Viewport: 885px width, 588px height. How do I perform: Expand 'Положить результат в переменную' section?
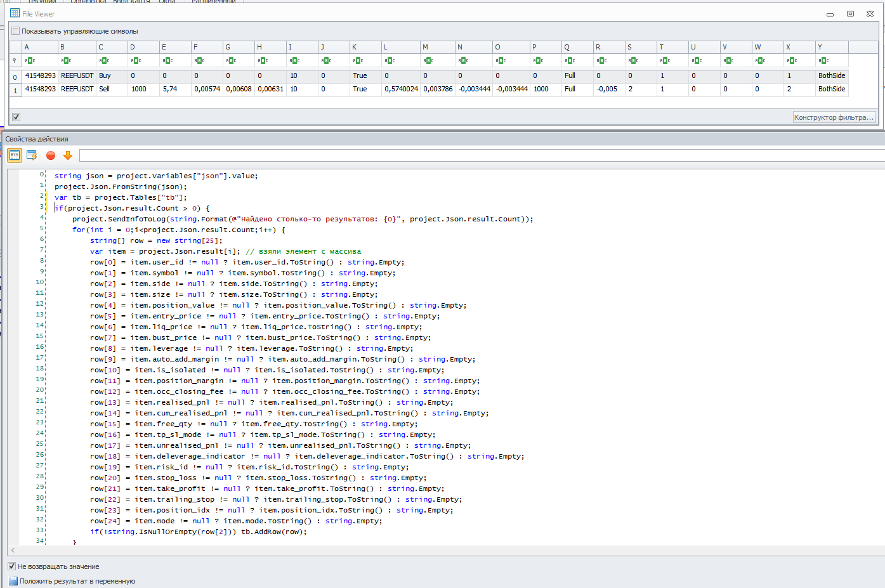click(x=13, y=581)
